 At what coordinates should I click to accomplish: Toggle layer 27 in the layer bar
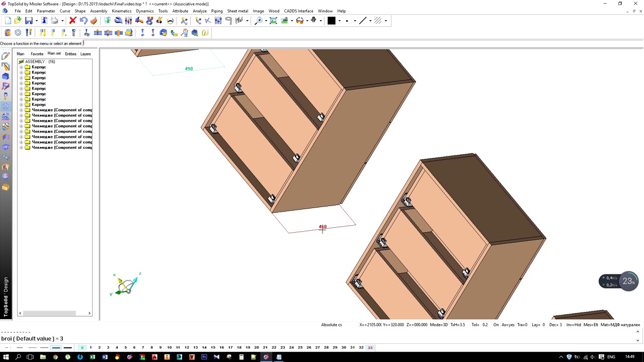click(317, 347)
